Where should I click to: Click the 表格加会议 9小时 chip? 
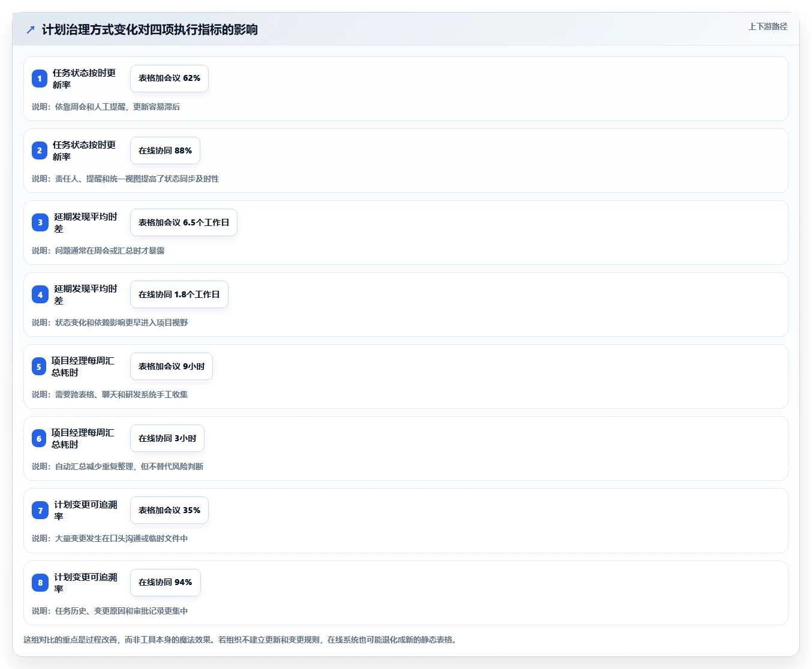tap(171, 366)
